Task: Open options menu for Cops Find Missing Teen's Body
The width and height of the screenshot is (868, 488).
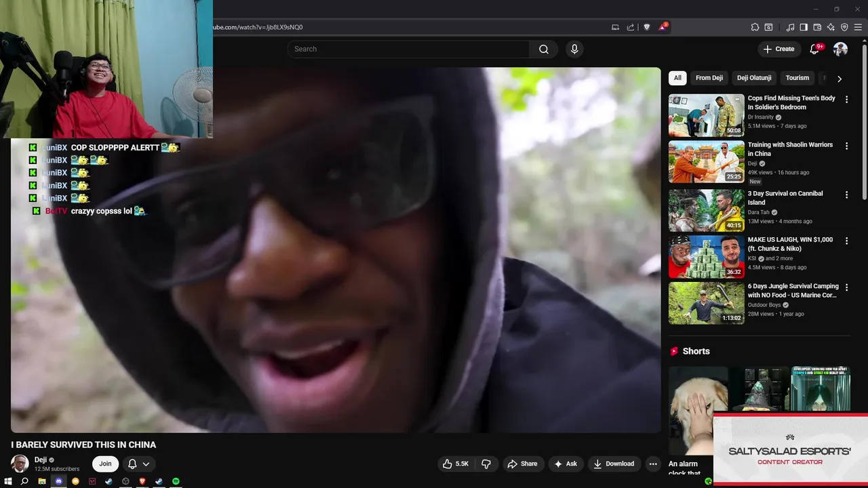Action: (x=846, y=99)
